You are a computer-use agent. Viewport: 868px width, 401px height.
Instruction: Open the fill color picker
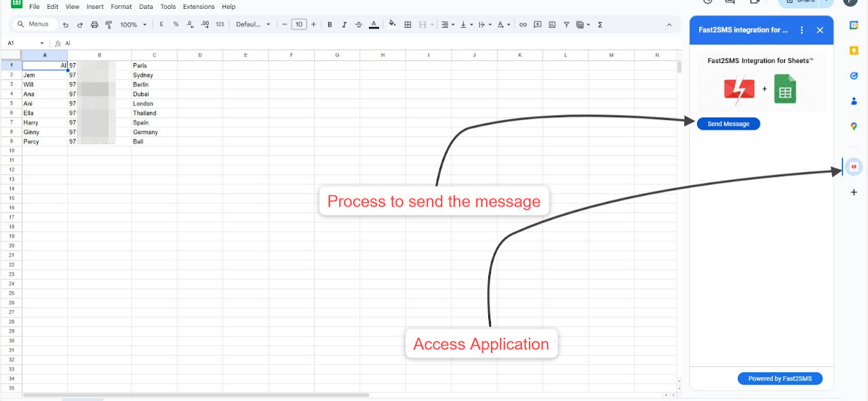391,24
